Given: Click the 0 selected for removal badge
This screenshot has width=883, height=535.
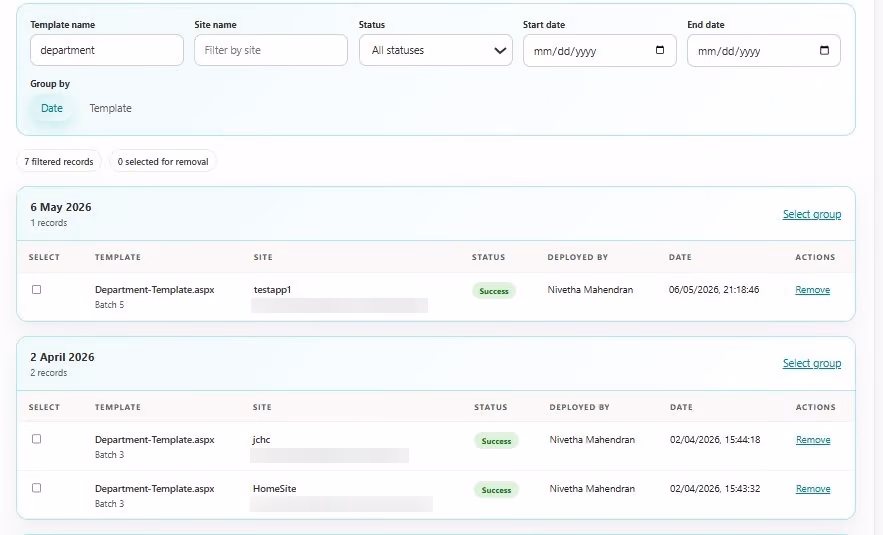Looking at the screenshot, I should 163,162.
